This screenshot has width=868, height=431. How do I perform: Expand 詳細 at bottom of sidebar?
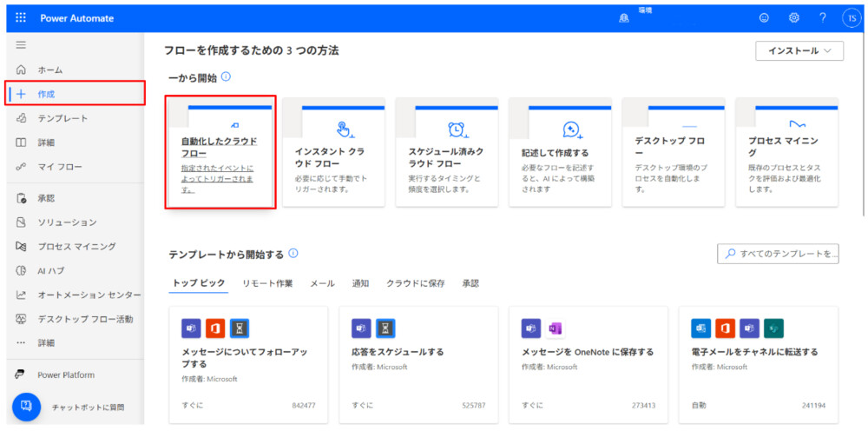pyautogui.click(x=45, y=343)
